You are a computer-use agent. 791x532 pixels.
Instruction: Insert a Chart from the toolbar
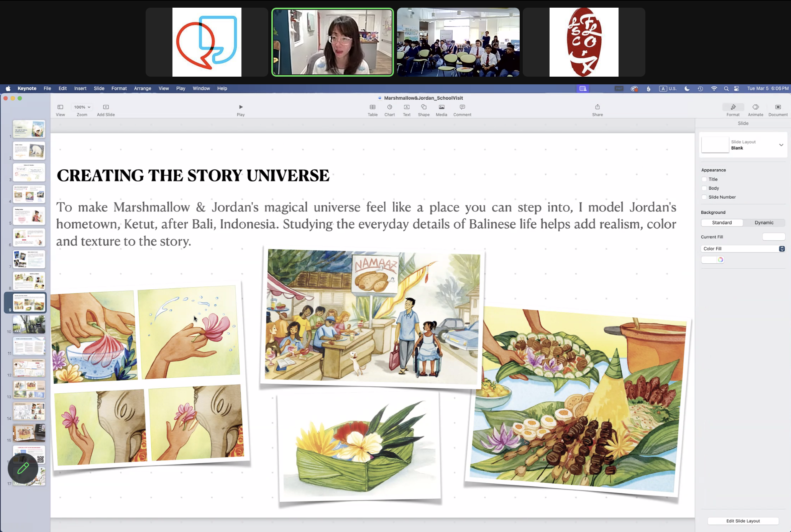[x=389, y=110]
